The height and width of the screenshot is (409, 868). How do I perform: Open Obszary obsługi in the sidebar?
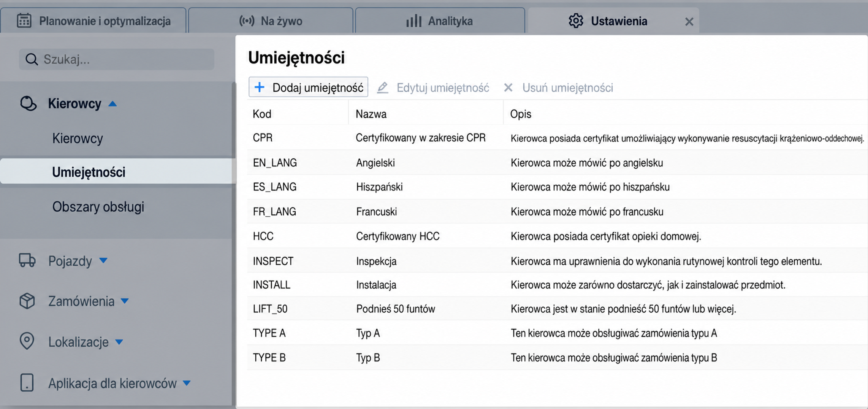[98, 207]
